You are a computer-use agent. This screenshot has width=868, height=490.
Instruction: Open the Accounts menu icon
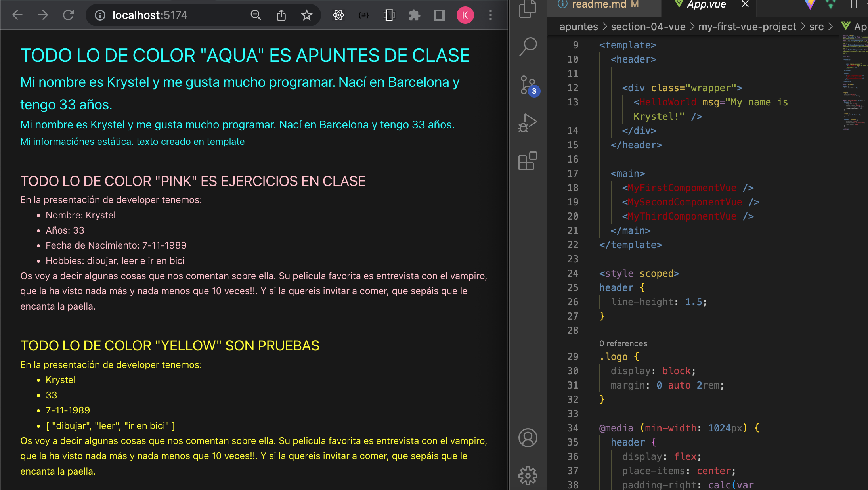(528, 438)
